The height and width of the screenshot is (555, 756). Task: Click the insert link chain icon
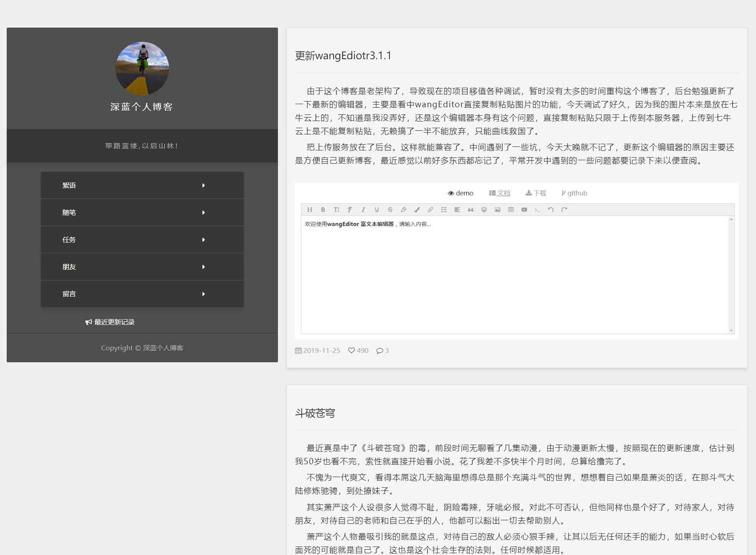[430, 210]
